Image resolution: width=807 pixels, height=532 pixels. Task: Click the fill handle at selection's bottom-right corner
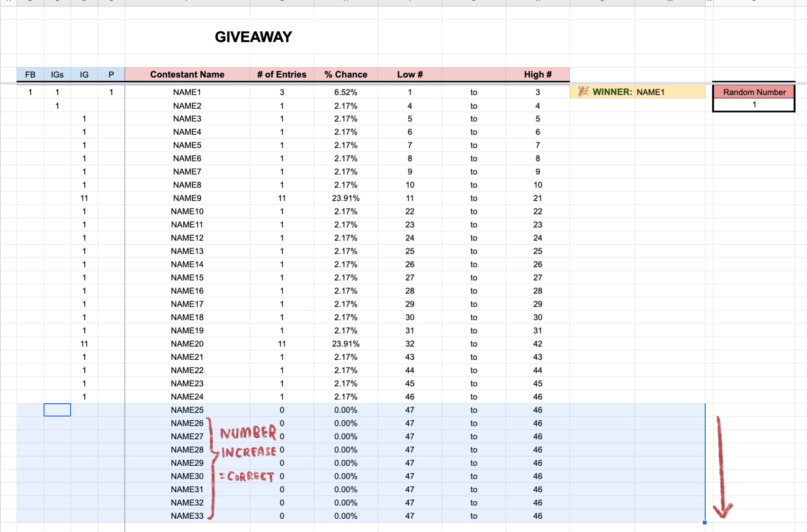pyautogui.click(x=705, y=523)
